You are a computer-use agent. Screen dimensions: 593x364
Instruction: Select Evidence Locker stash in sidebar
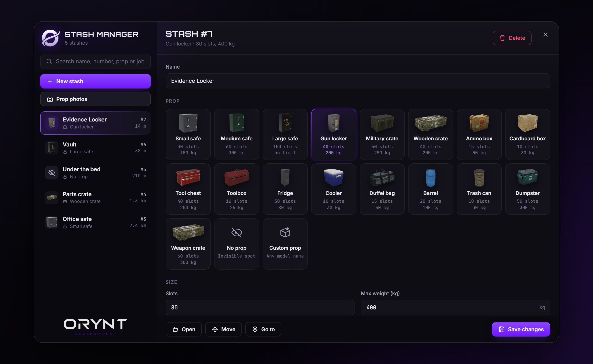pos(95,123)
